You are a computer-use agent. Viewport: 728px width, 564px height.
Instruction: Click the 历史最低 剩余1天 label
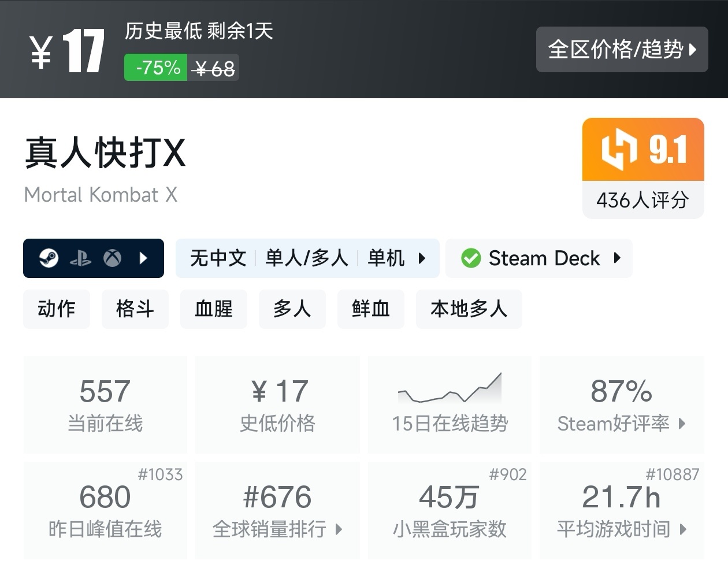[x=199, y=31]
